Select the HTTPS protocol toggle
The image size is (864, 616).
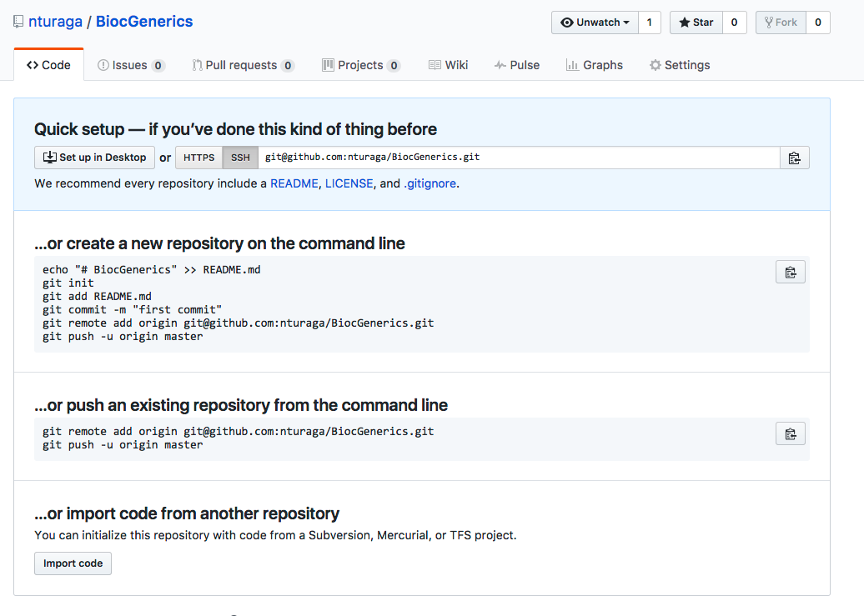pos(199,158)
